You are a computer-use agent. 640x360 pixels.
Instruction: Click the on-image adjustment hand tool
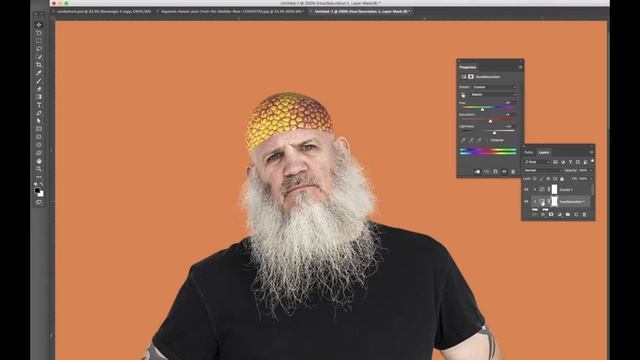[x=463, y=95]
